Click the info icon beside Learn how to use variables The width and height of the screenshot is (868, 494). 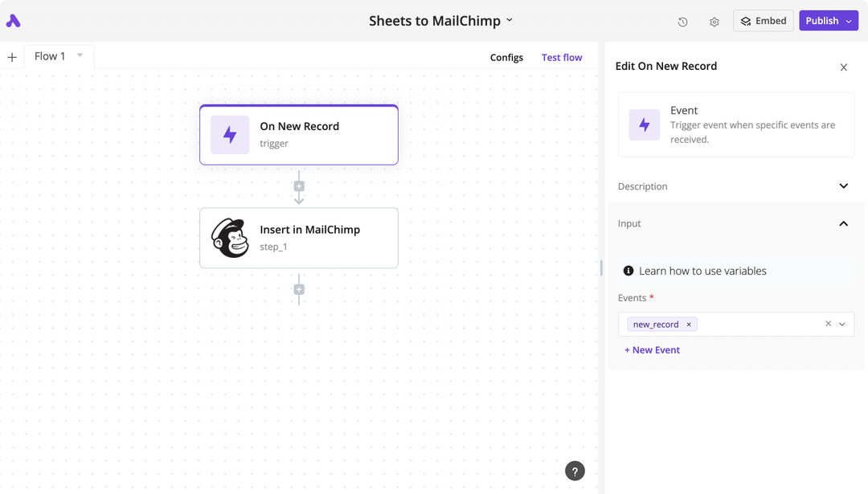click(x=628, y=271)
